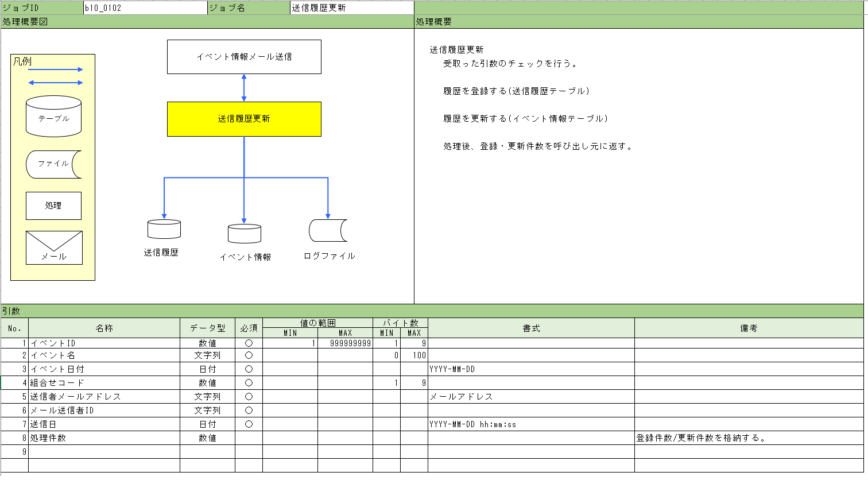868x480 pixels.
Task: Click the 引数 section header
Action: click(432, 311)
